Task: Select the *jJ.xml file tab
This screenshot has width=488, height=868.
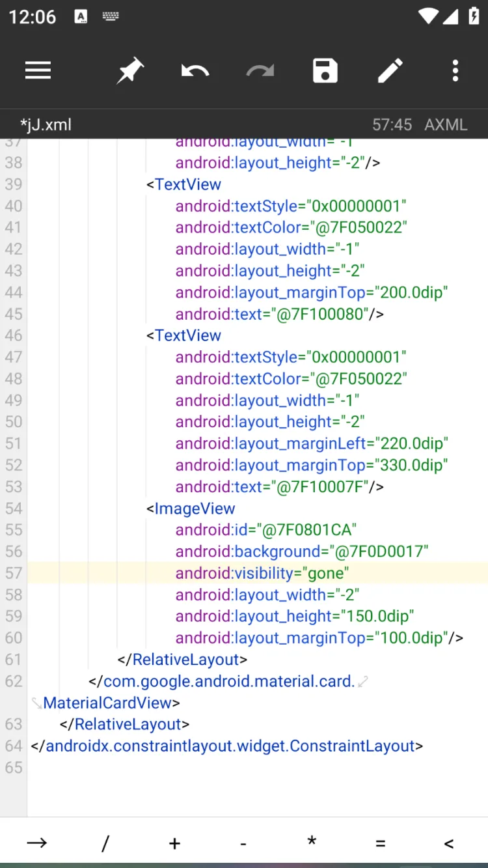Action: (46, 124)
